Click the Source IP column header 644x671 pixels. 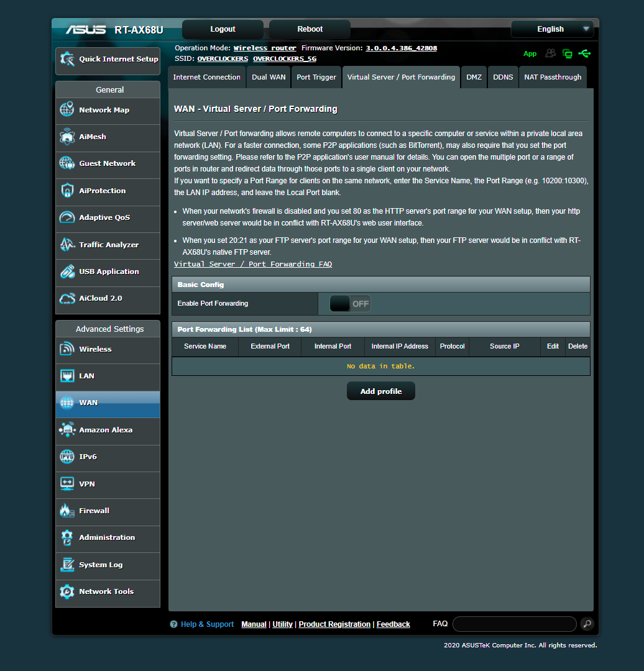click(504, 346)
